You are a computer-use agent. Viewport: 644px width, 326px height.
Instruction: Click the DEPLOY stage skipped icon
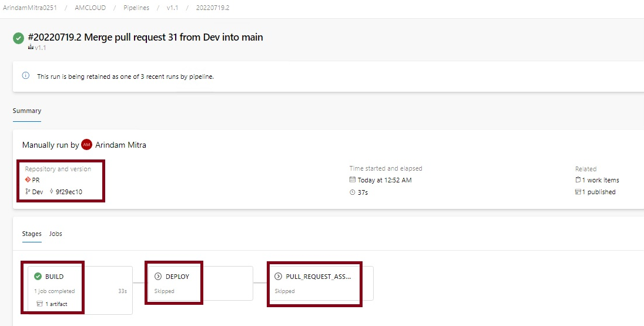[158, 276]
